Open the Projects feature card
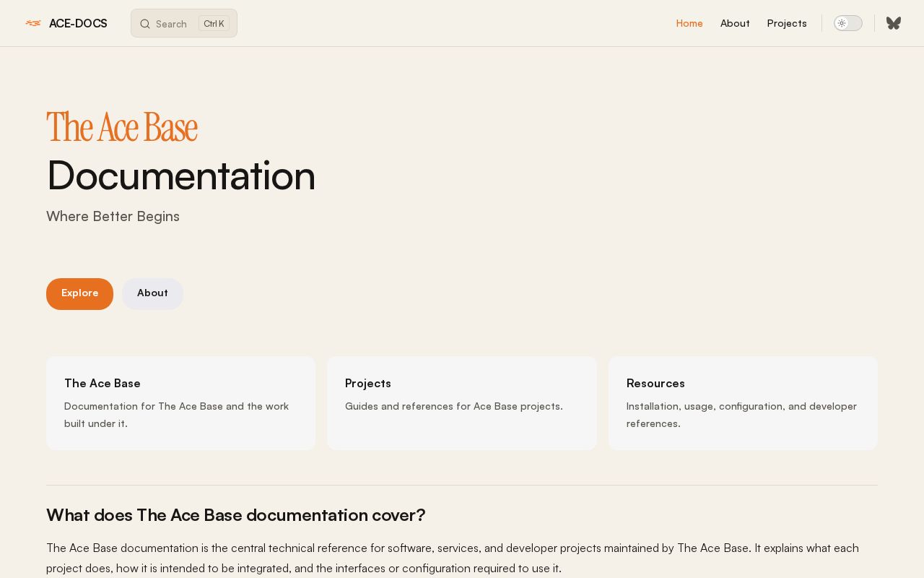The height and width of the screenshot is (578, 924). click(x=462, y=403)
